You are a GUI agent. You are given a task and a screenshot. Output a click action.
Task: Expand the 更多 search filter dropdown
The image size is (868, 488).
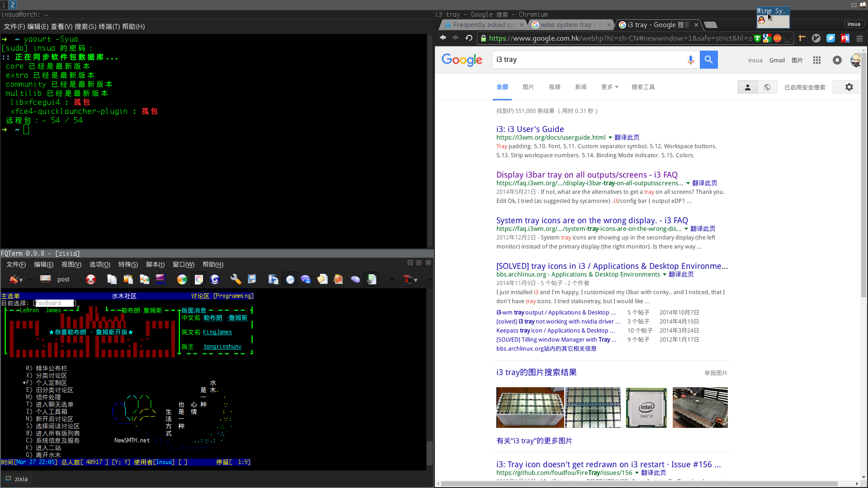tap(609, 87)
